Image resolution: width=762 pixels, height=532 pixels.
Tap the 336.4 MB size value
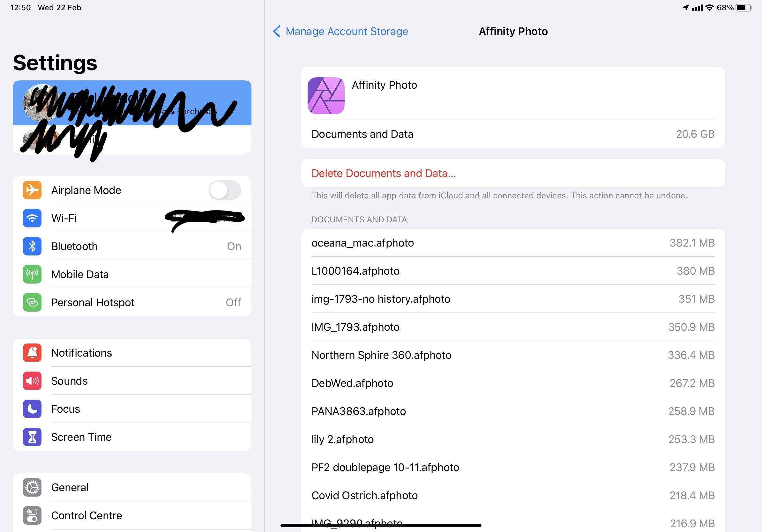pos(691,355)
